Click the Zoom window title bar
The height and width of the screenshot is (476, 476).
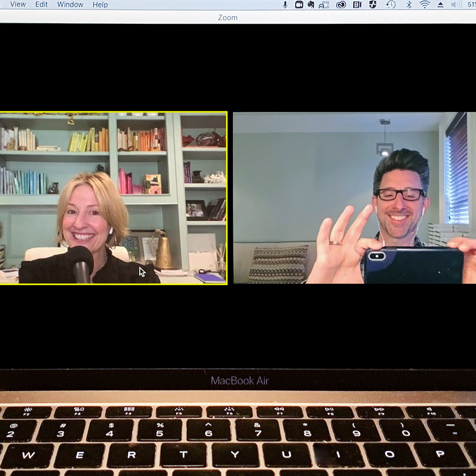(227, 17)
